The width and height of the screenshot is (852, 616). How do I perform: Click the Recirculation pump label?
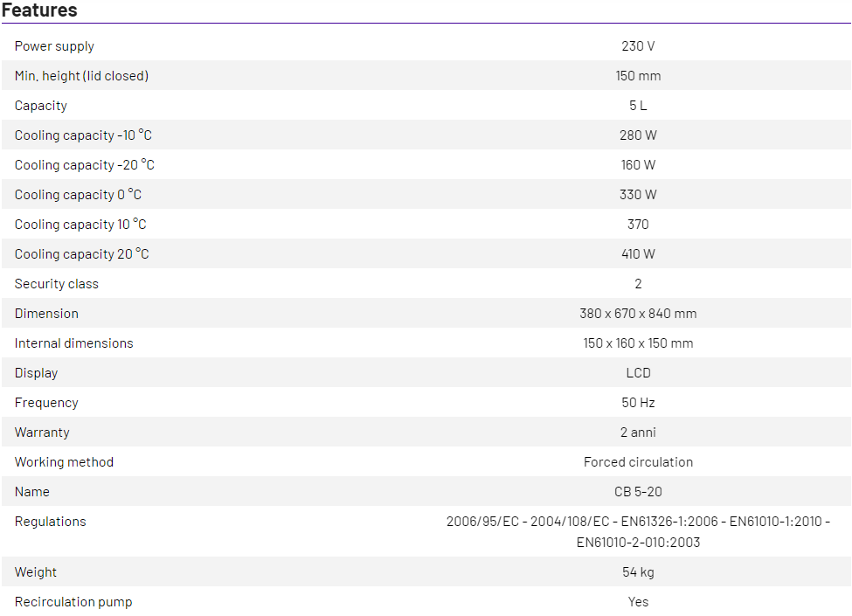pos(73,602)
